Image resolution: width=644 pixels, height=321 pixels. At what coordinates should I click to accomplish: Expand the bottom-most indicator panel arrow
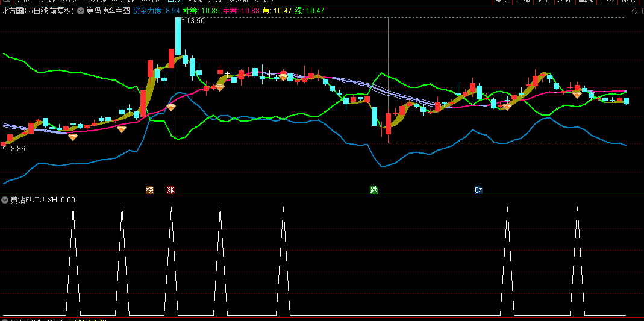coord(5,319)
